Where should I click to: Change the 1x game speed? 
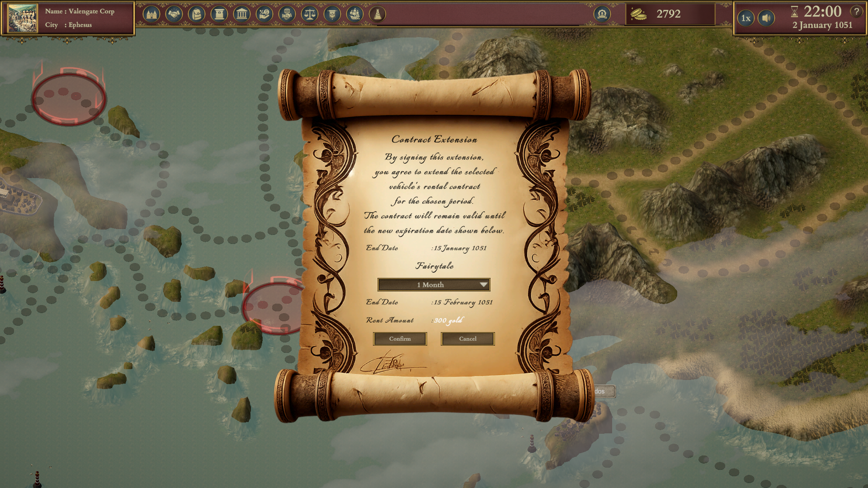[746, 18]
